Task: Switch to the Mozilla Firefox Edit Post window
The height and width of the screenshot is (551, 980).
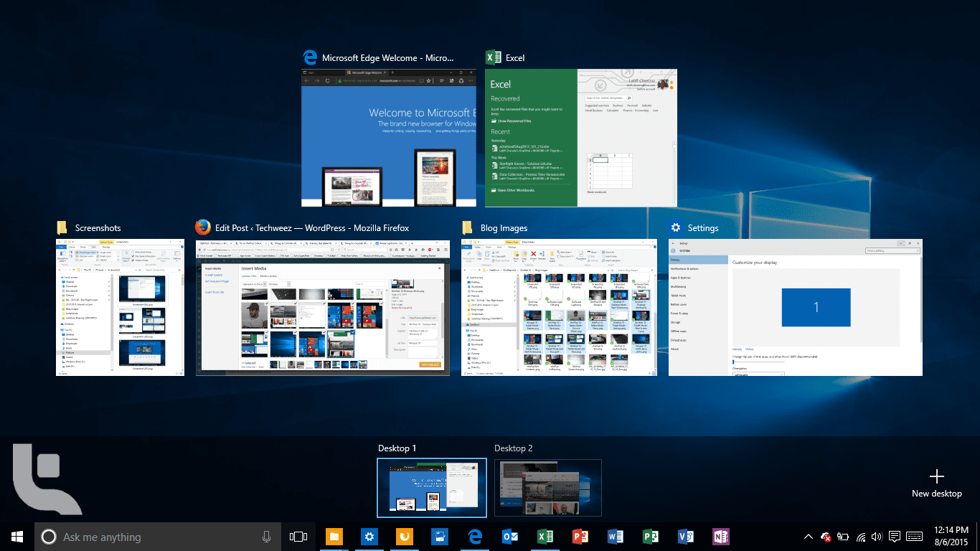Action: [322, 307]
